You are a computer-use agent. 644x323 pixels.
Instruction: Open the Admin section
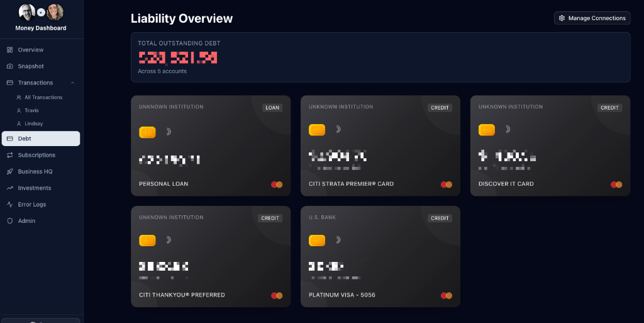pos(26,220)
